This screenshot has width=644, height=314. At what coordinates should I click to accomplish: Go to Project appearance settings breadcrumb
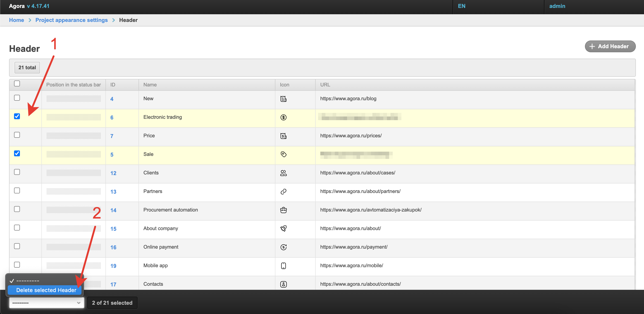[72, 20]
